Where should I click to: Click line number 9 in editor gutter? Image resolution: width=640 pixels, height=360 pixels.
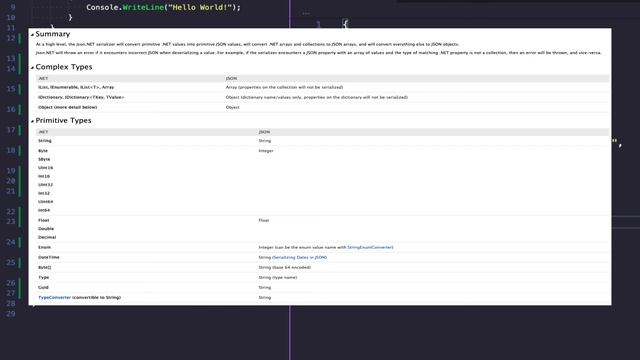click(13, 7)
